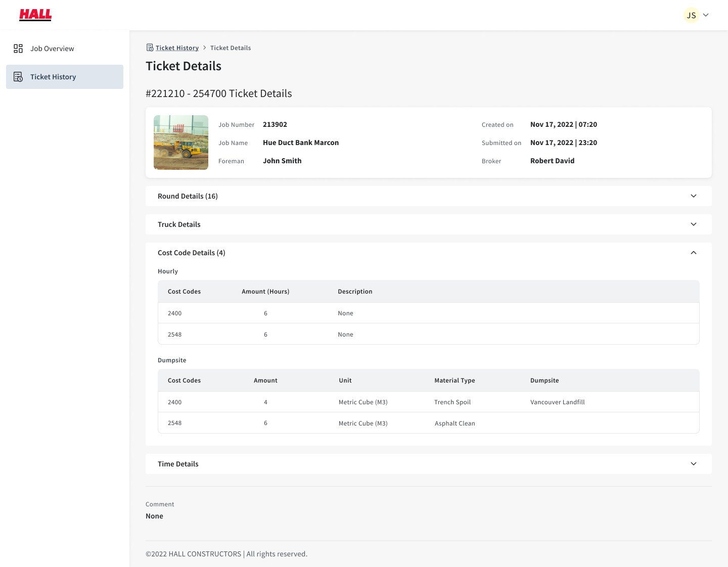Click the copyright footer text

(x=226, y=554)
